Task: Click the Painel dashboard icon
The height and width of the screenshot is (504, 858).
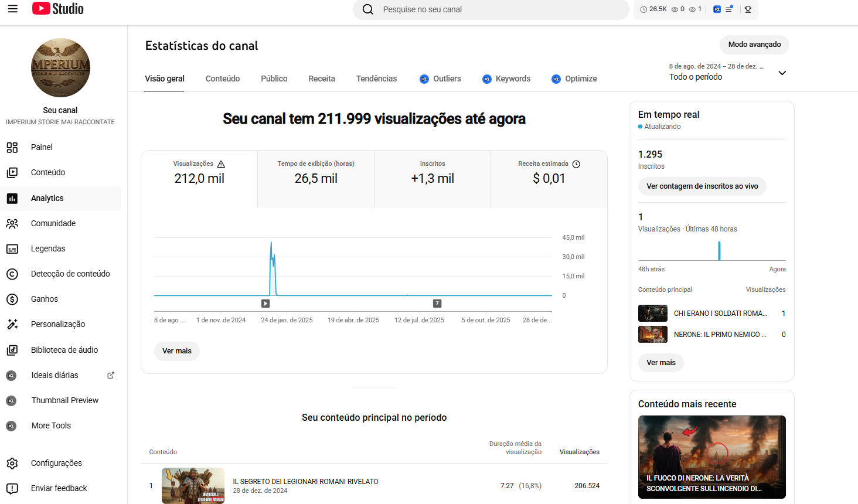Action: (12, 147)
